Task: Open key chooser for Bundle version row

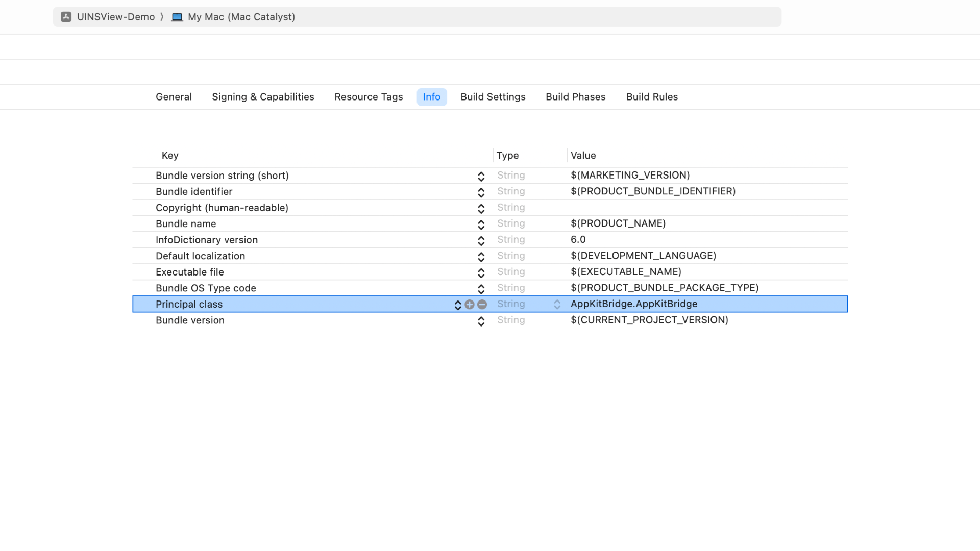Action: click(x=481, y=321)
